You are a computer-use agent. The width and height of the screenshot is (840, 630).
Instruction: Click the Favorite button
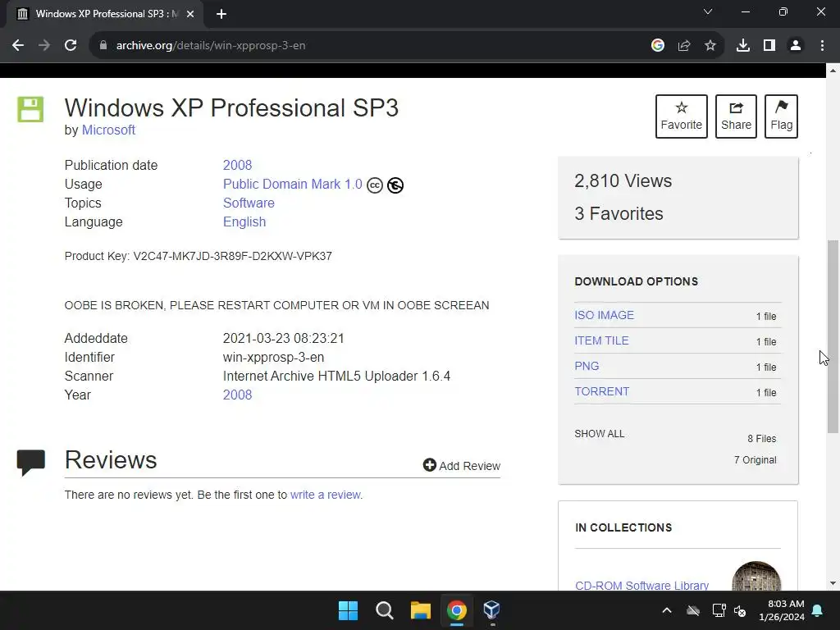click(682, 116)
